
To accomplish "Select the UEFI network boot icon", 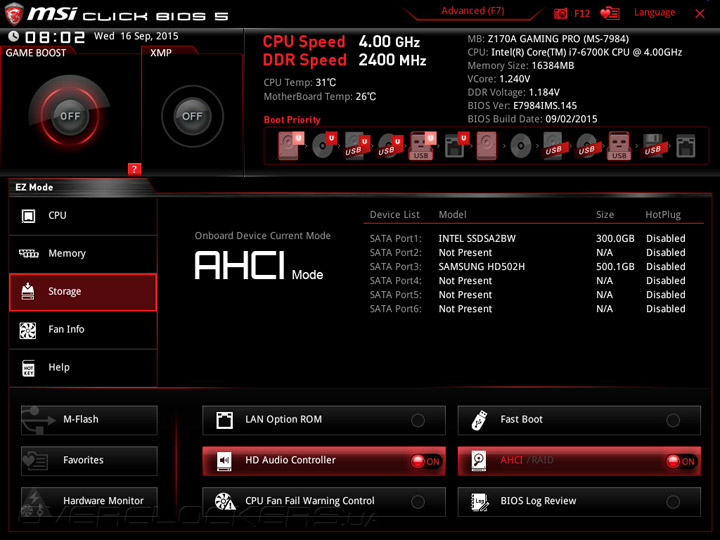I will coord(456,146).
